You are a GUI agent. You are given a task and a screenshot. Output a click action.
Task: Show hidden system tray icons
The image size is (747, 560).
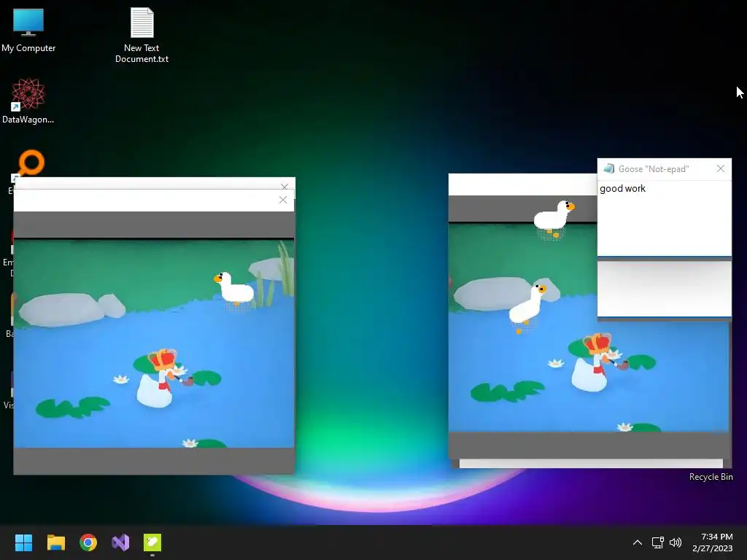coord(638,542)
